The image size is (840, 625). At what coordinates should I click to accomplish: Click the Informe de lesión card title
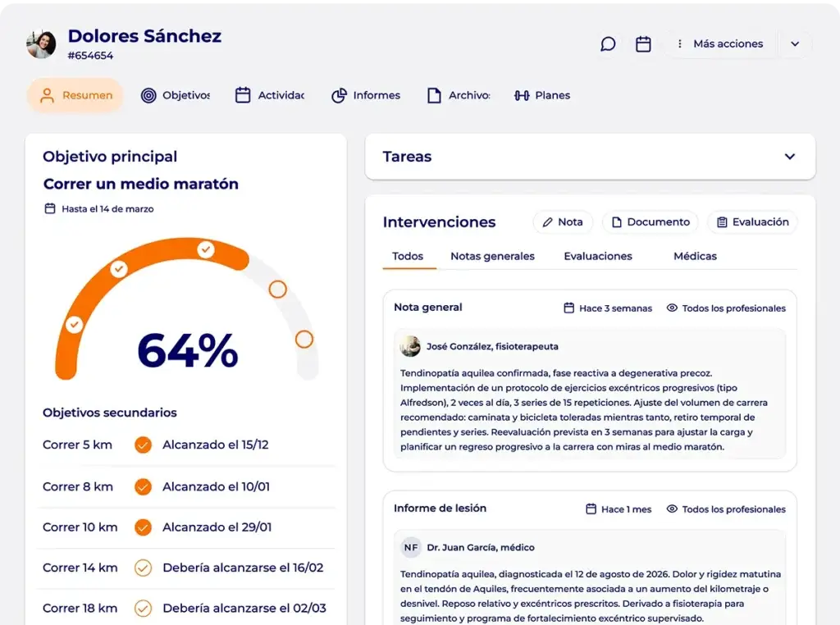tap(440, 508)
